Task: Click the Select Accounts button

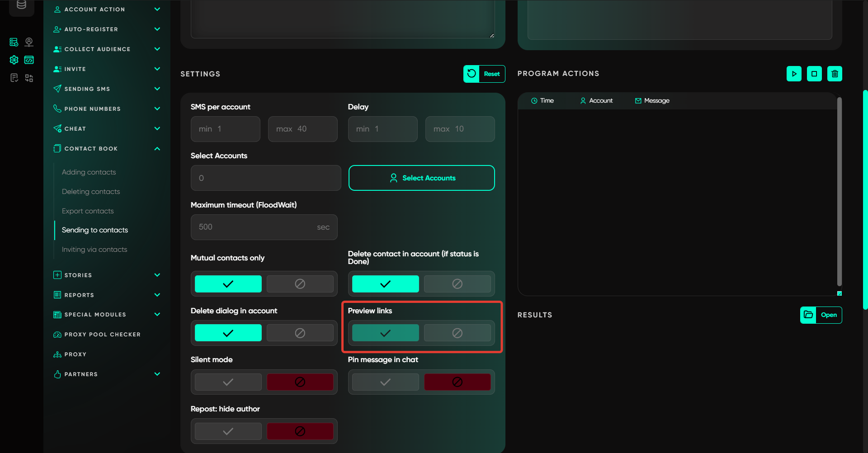Action: click(x=421, y=178)
